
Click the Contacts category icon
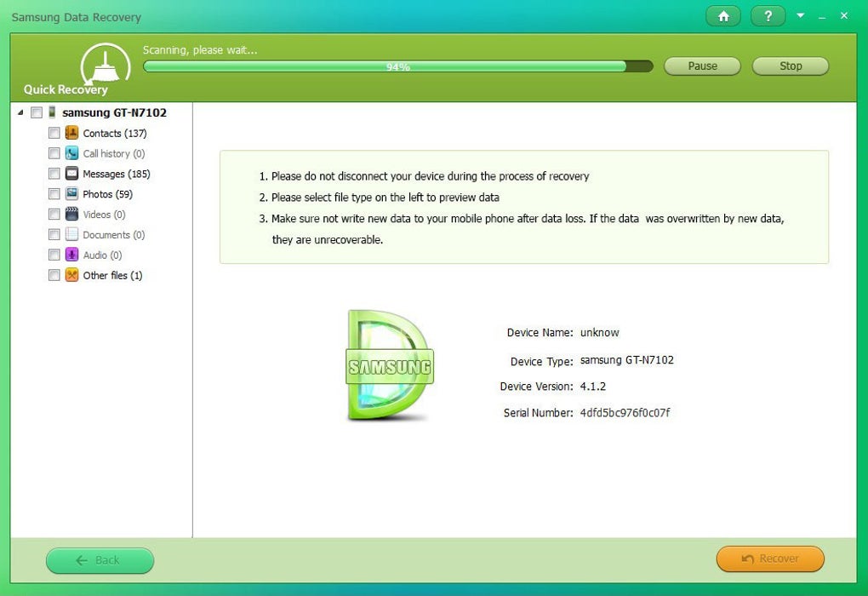tap(71, 133)
